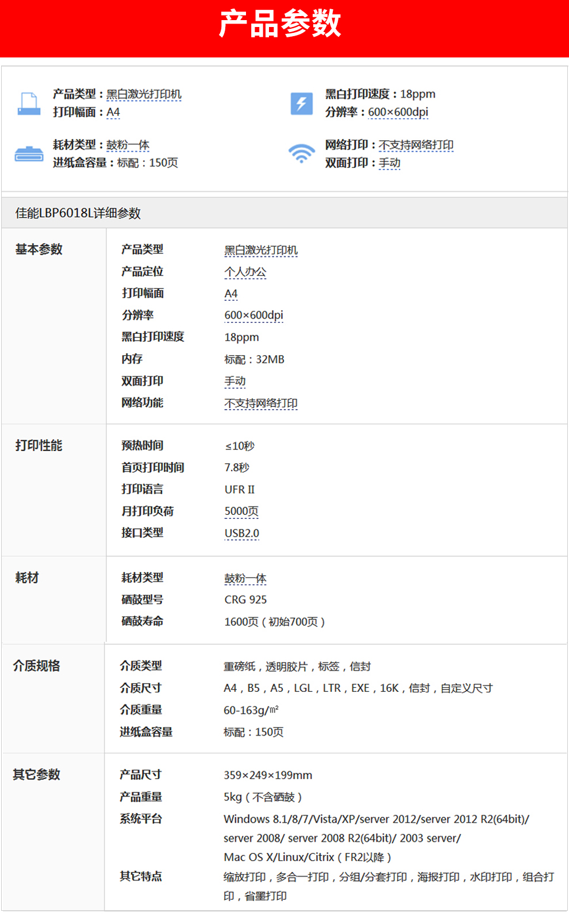Click the 月打印负荷 row label
This screenshot has height=924, width=569.
(148, 511)
